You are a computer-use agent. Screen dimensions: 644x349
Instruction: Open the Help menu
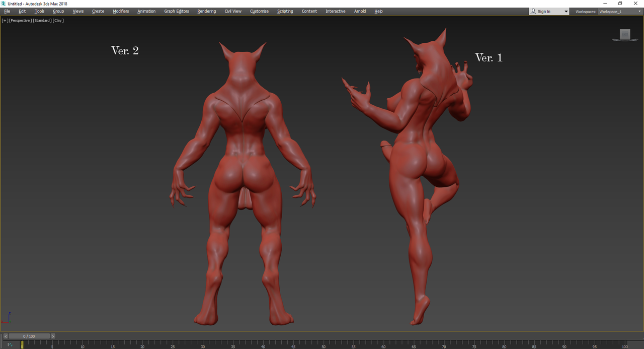pyautogui.click(x=378, y=11)
